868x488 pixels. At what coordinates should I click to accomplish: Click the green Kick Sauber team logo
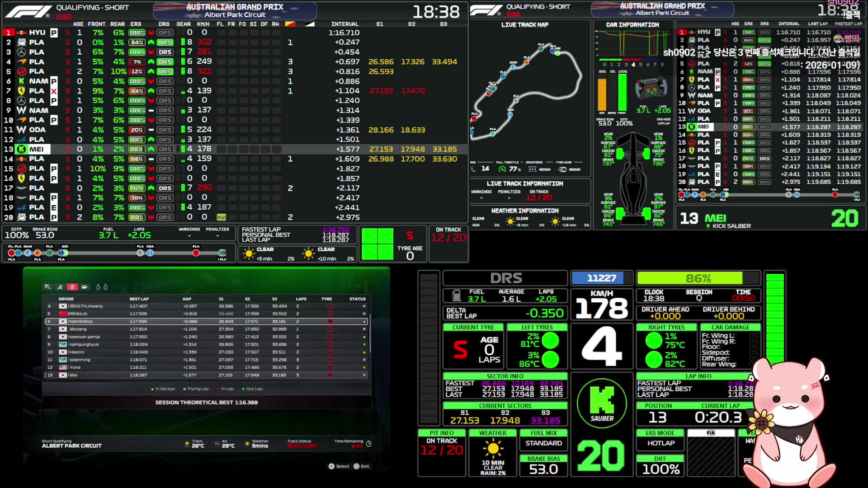602,403
